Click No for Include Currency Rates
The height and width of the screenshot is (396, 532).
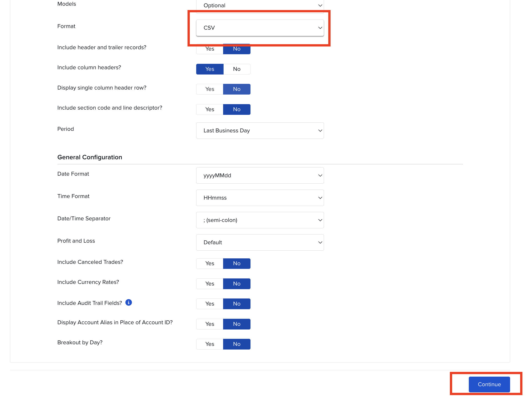[x=237, y=284]
